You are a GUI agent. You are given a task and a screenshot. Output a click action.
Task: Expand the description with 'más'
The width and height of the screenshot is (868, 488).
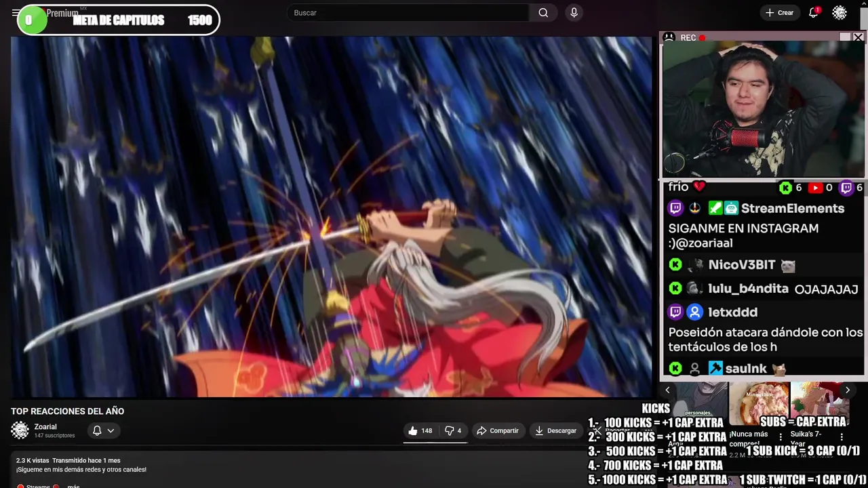pyautogui.click(x=73, y=486)
